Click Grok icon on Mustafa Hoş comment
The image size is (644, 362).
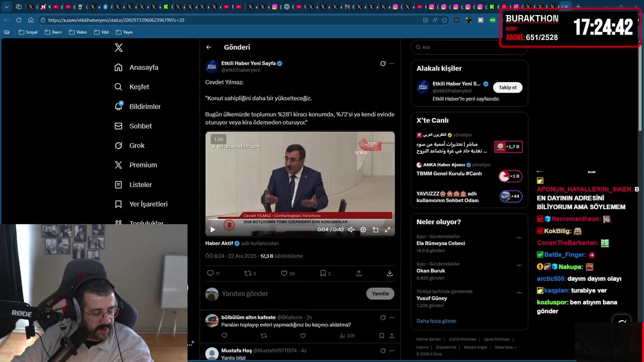(x=383, y=350)
